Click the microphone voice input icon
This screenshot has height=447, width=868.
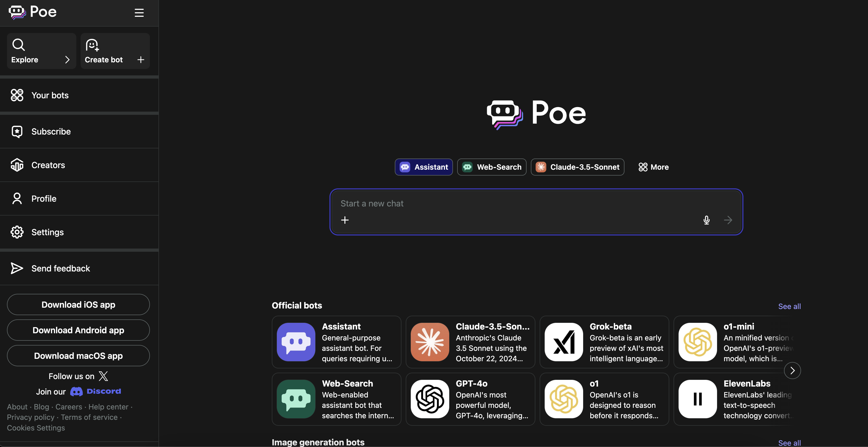pyautogui.click(x=706, y=220)
